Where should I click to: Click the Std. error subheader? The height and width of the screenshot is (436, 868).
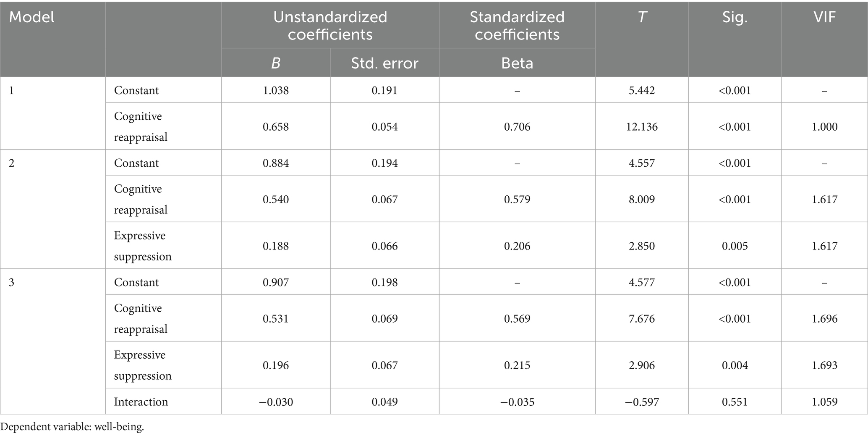pos(384,63)
